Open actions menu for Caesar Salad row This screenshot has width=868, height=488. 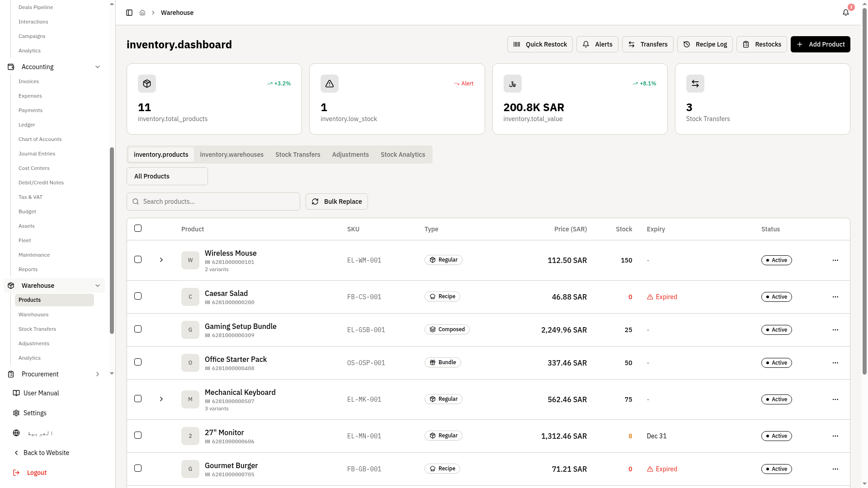(835, 297)
